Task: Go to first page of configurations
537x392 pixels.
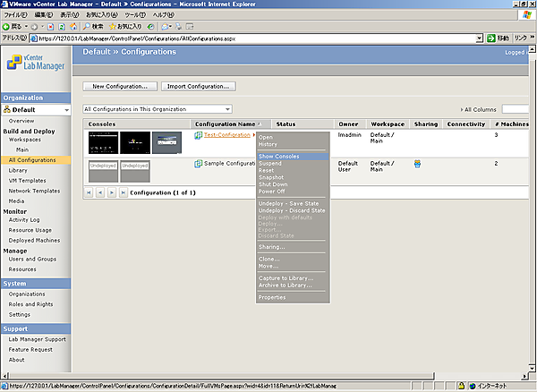Action: (x=89, y=192)
